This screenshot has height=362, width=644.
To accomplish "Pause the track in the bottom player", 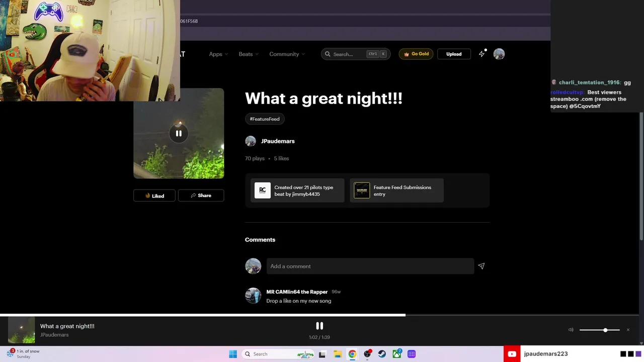I will point(319,326).
